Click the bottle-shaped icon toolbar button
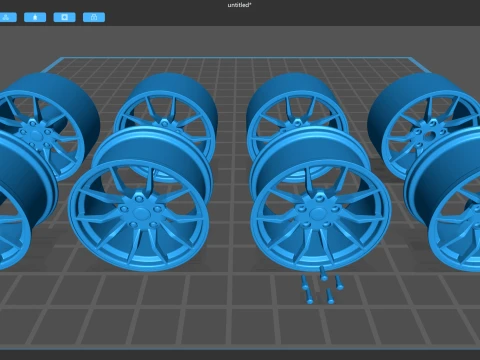480x360 pixels. (35, 17)
